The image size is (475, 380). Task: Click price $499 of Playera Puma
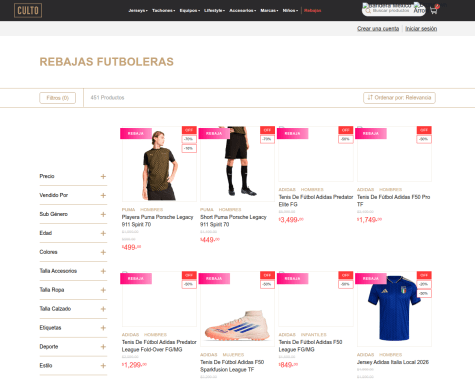pyautogui.click(x=131, y=247)
